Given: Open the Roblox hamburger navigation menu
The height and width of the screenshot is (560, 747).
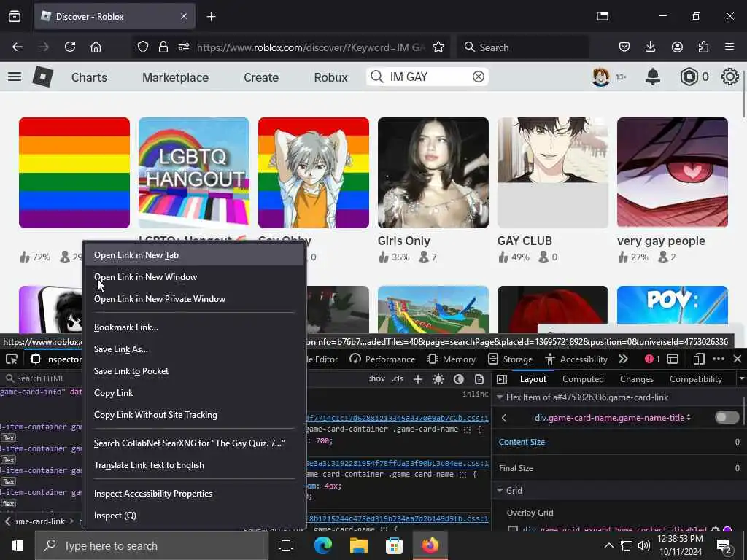Looking at the screenshot, I should (x=15, y=77).
